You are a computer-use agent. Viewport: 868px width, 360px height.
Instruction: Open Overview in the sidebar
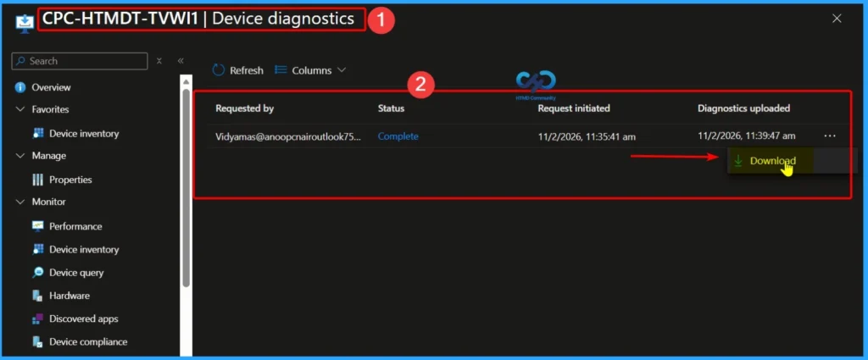click(51, 87)
